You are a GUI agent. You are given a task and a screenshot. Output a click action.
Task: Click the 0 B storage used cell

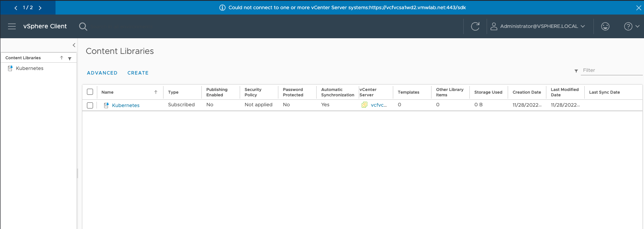(x=478, y=105)
